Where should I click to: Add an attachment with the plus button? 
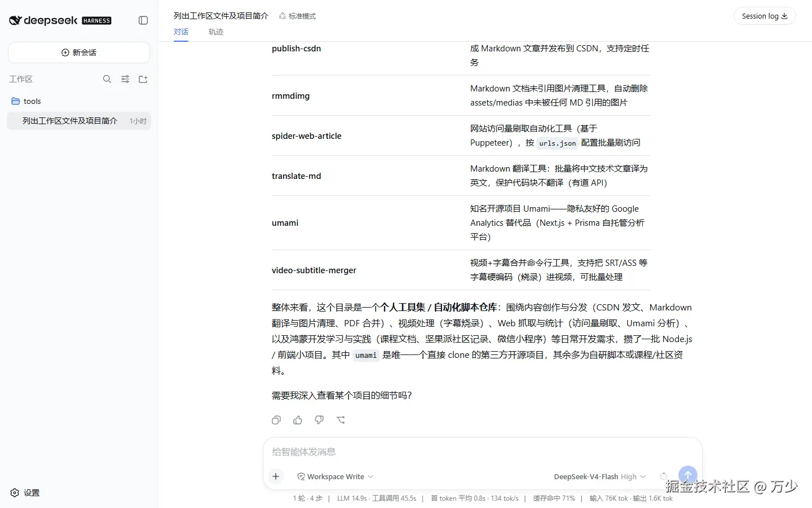click(x=276, y=476)
